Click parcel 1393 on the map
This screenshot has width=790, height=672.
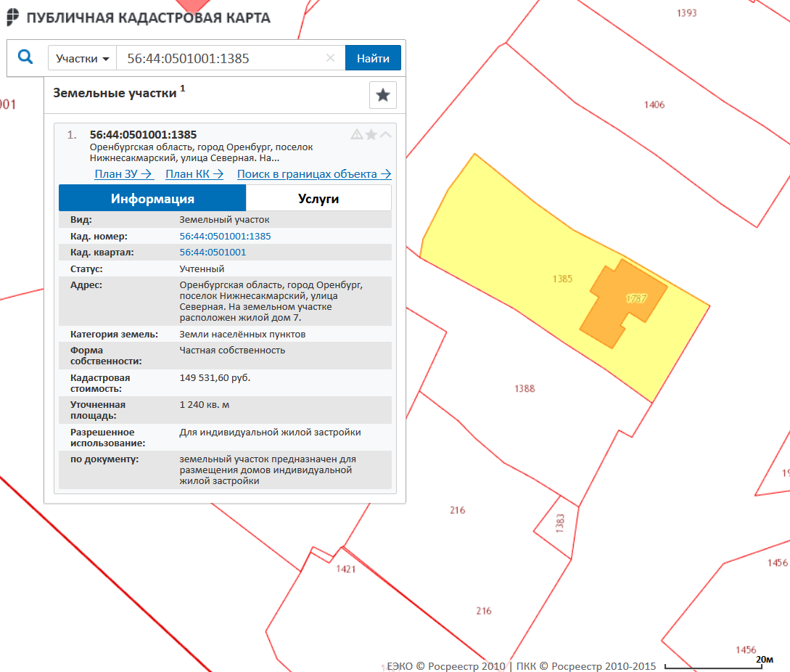(687, 13)
